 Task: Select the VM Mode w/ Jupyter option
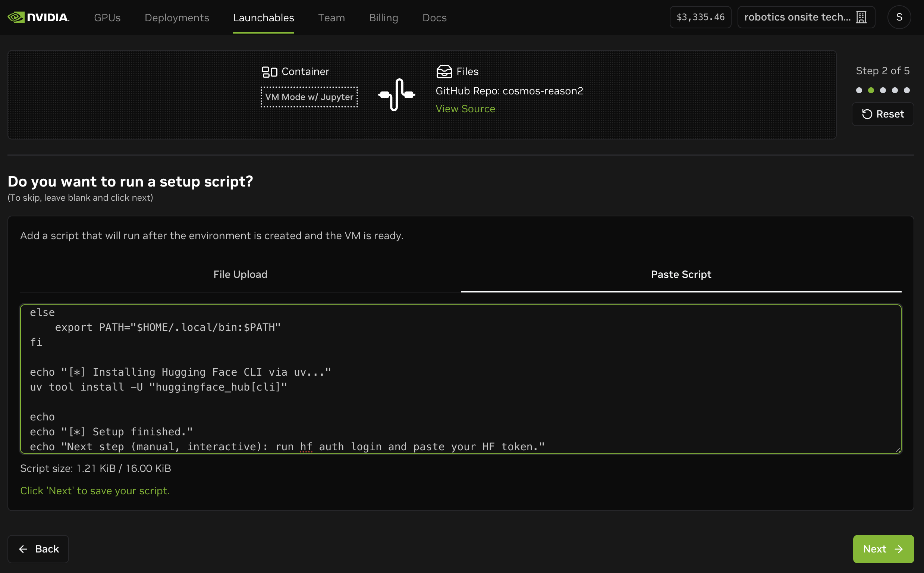click(309, 97)
